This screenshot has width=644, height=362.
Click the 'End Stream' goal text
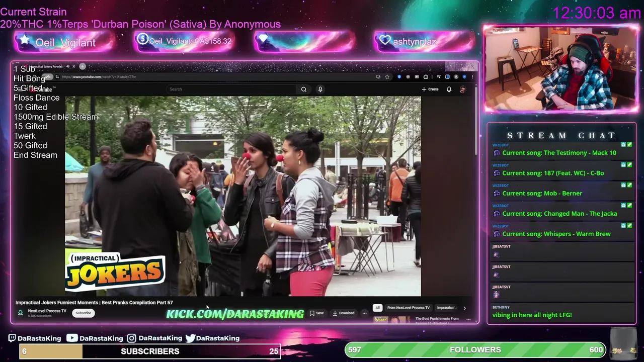tap(35, 155)
